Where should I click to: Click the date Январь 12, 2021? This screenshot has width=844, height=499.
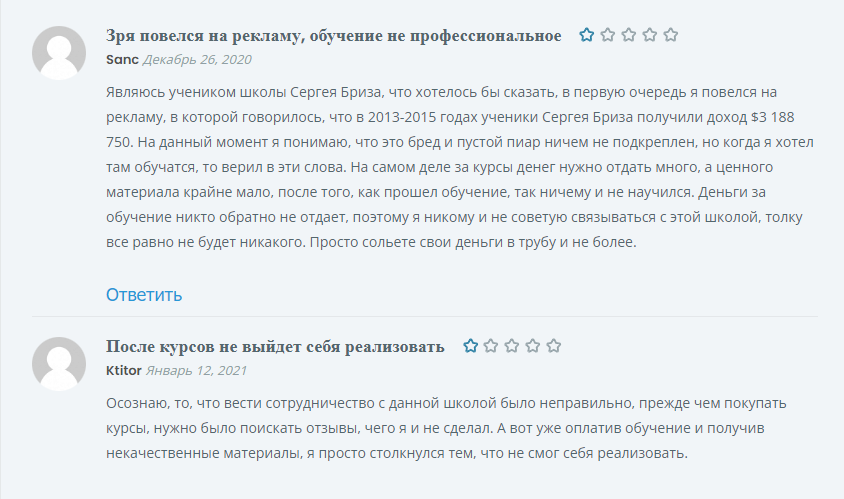click(196, 369)
